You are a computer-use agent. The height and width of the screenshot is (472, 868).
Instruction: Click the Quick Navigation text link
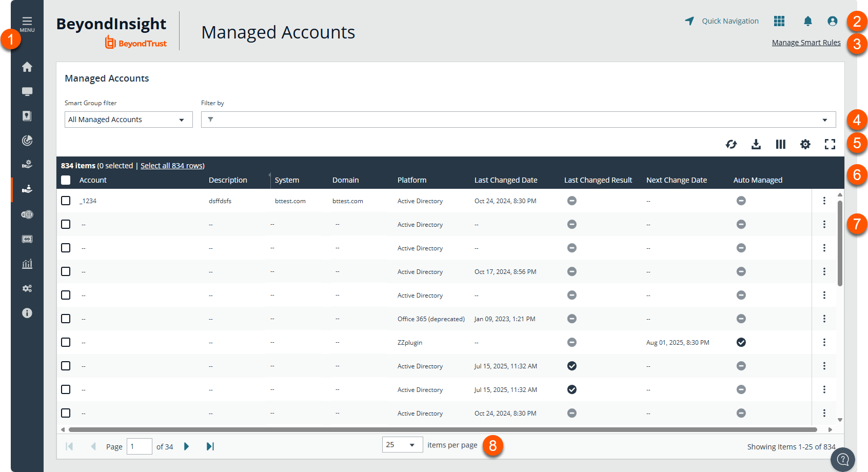pyautogui.click(x=730, y=21)
